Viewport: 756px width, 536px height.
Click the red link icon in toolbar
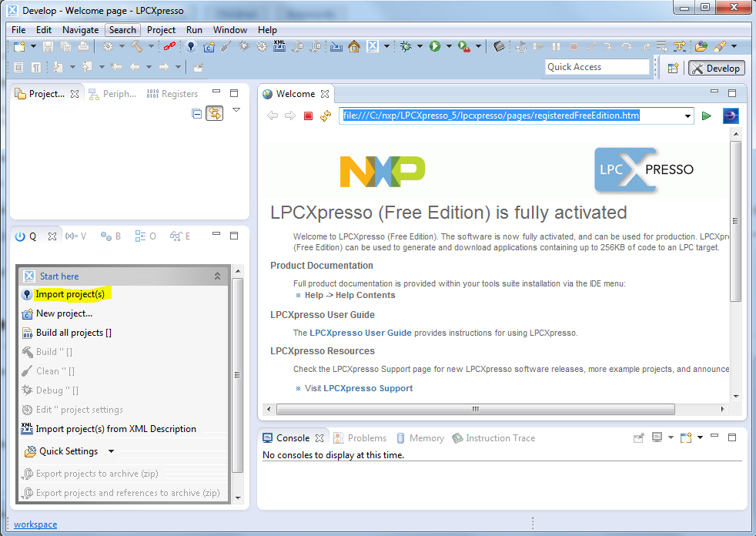click(169, 46)
